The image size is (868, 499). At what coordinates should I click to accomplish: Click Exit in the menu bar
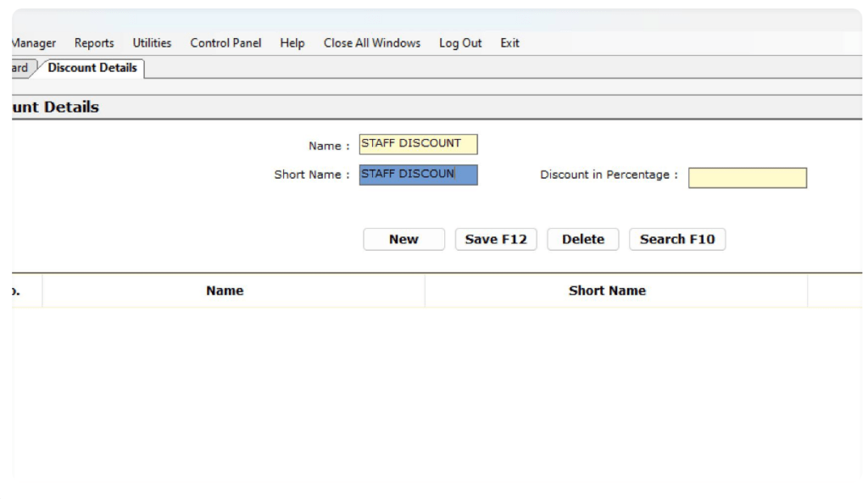509,43
